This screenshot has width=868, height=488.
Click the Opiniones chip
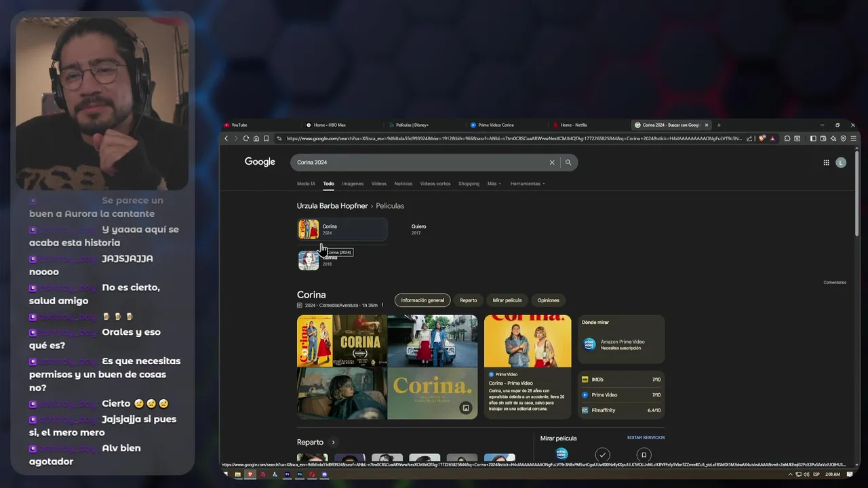[x=549, y=300]
